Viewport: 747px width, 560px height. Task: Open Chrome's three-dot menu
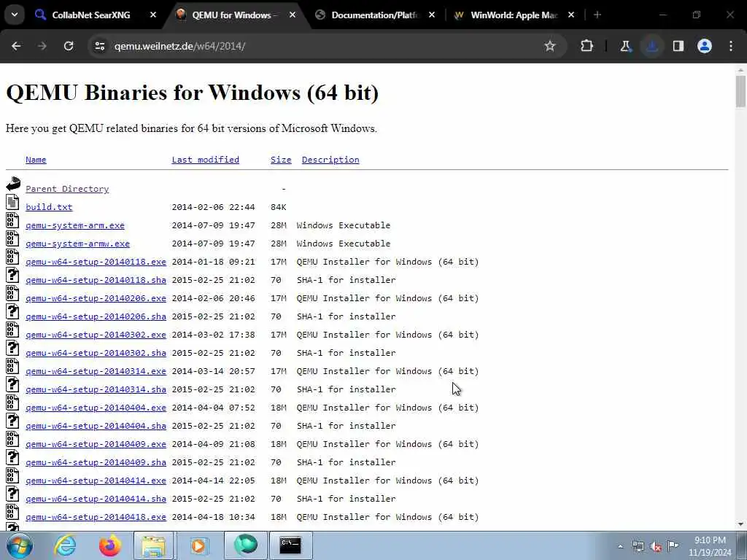point(731,46)
